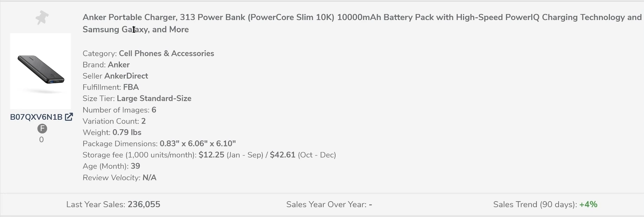
Task: Click the Cell Phones & Accessories category
Action: point(166,53)
